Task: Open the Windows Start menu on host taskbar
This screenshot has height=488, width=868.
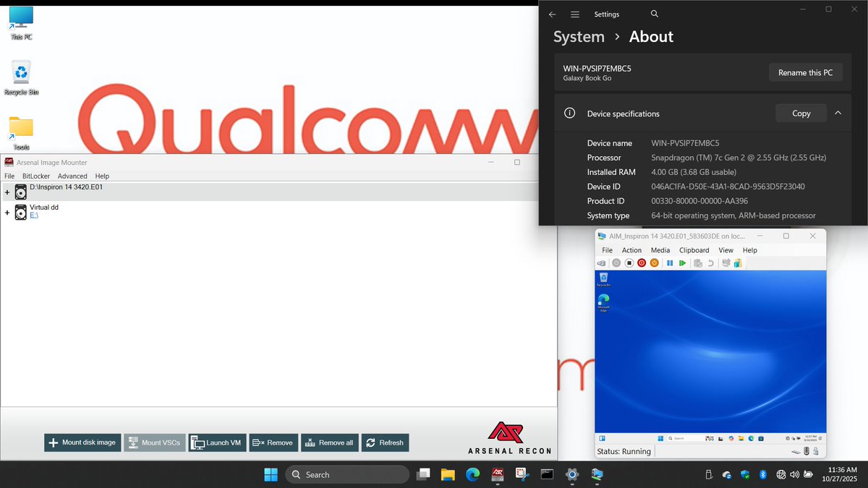Action: (271, 474)
